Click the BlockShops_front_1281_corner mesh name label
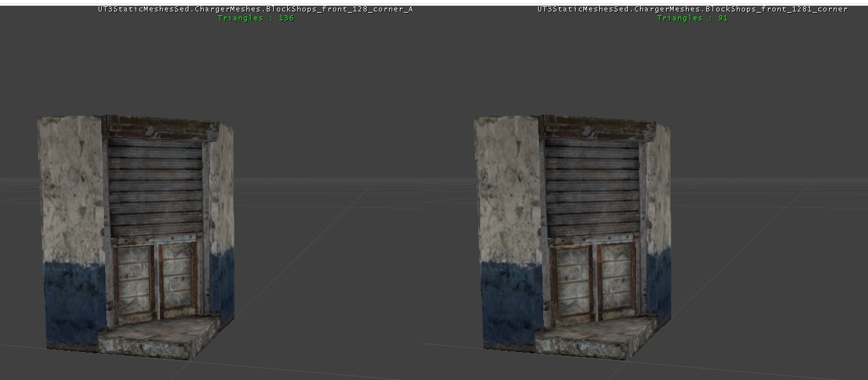The image size is (868, 380). click(x=692, y=10)
